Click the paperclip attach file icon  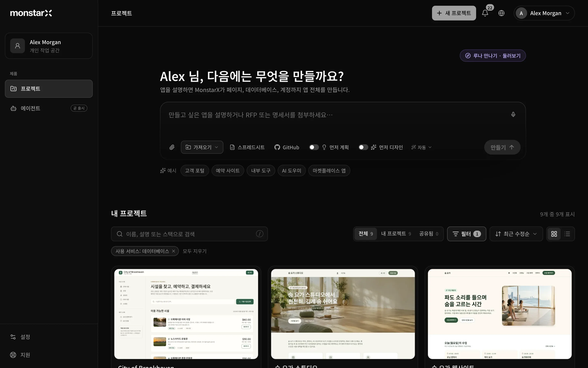pos(172,147)
